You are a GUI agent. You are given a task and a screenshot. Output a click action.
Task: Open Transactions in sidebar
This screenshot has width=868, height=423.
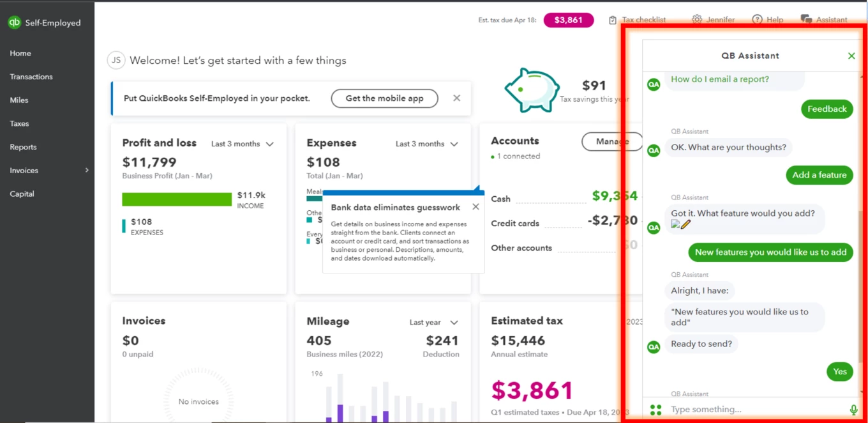(31, 77)
